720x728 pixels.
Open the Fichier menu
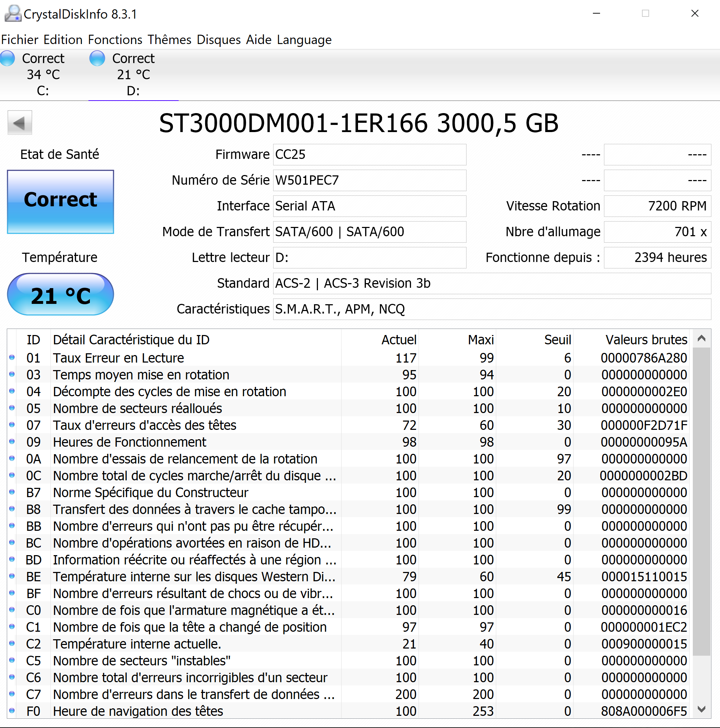20,40
